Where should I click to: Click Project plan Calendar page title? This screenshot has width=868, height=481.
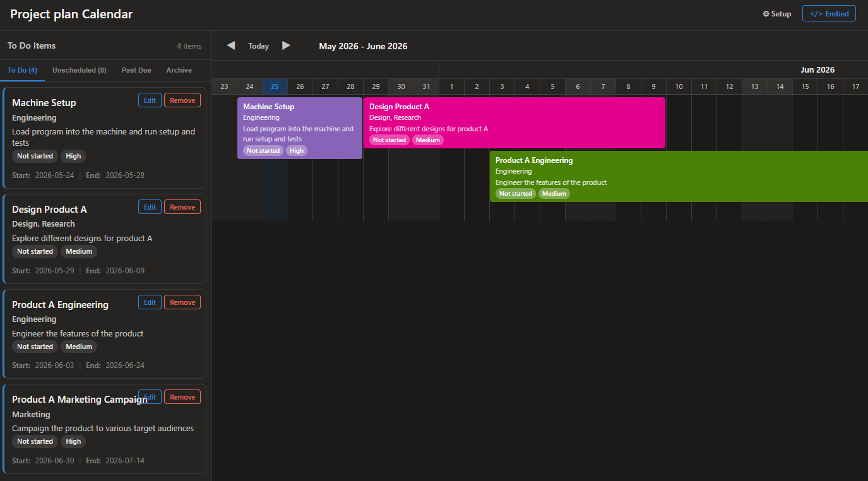point(71,14)
